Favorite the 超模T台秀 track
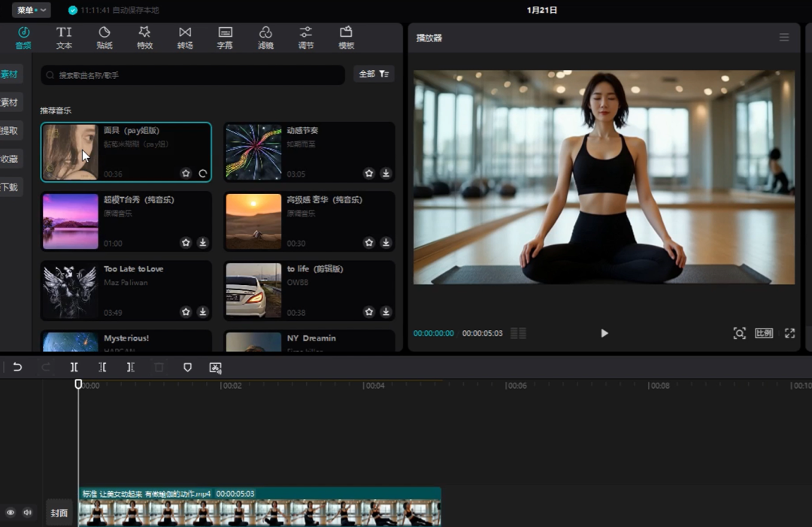Image resolution: width=812 pixels, height=527 pixels. coord(186,242)
